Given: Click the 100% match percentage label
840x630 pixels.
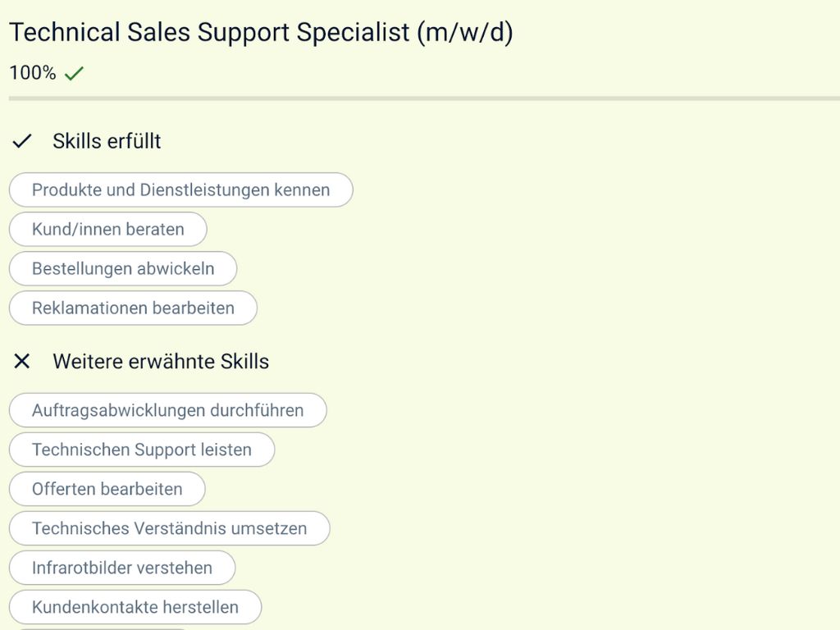Looking at the screenshot, I should [33, 73].
